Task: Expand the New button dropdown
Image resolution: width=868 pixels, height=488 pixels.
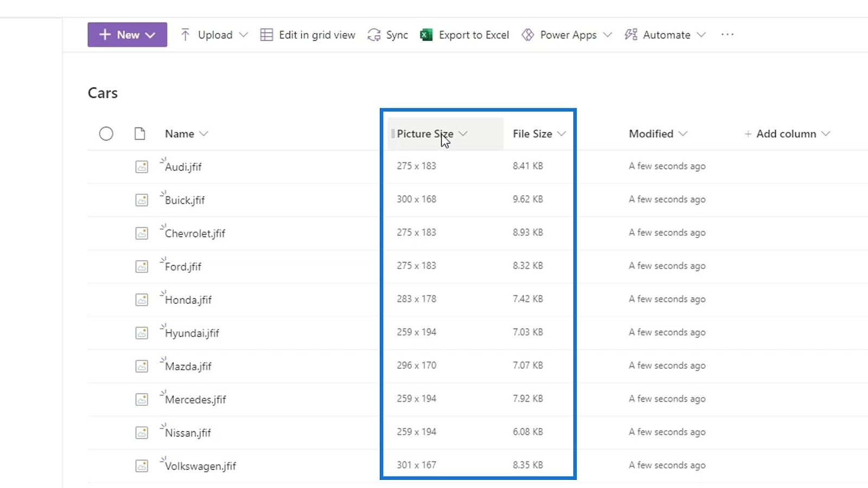Action: point(150,35)
